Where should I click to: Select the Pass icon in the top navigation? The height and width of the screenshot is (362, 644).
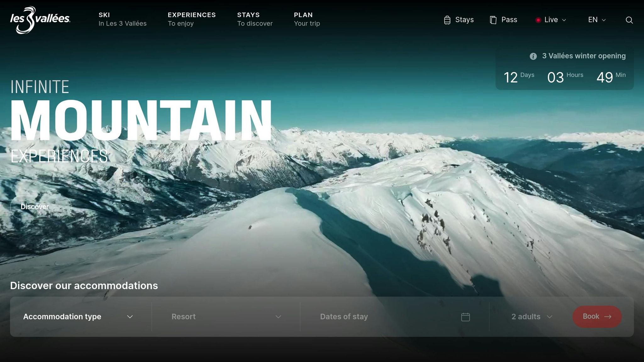[493, 20]
